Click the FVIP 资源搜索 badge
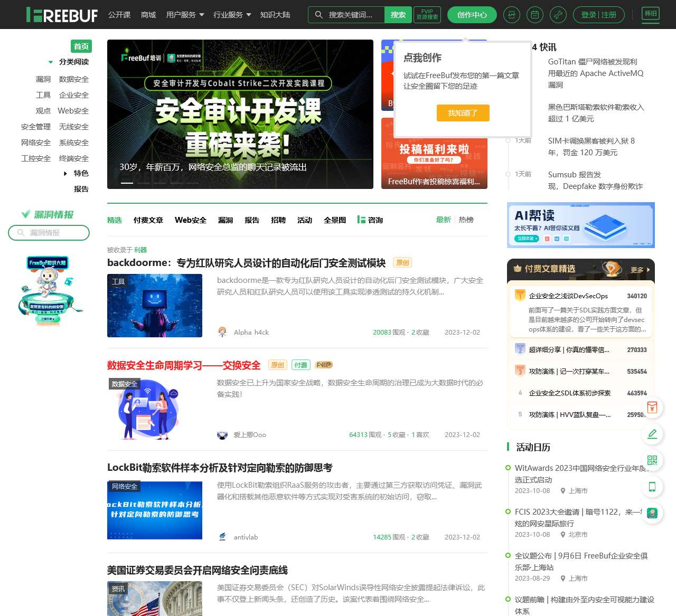 [427, 15]
